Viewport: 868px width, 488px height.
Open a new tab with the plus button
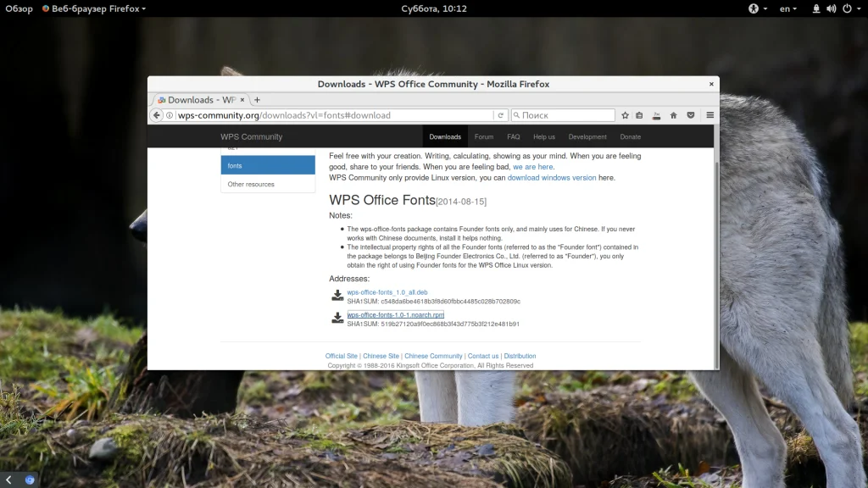pos(257,100)
